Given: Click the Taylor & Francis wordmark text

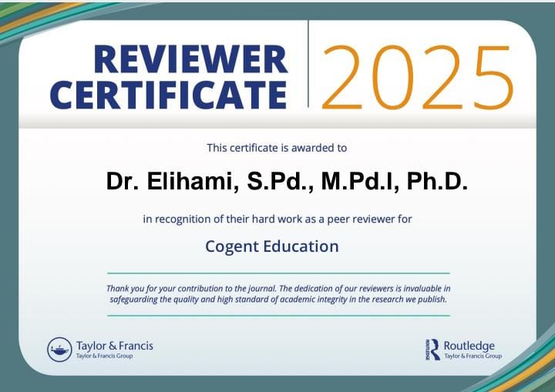Looking at the screenshot, I should coord(114,345).
